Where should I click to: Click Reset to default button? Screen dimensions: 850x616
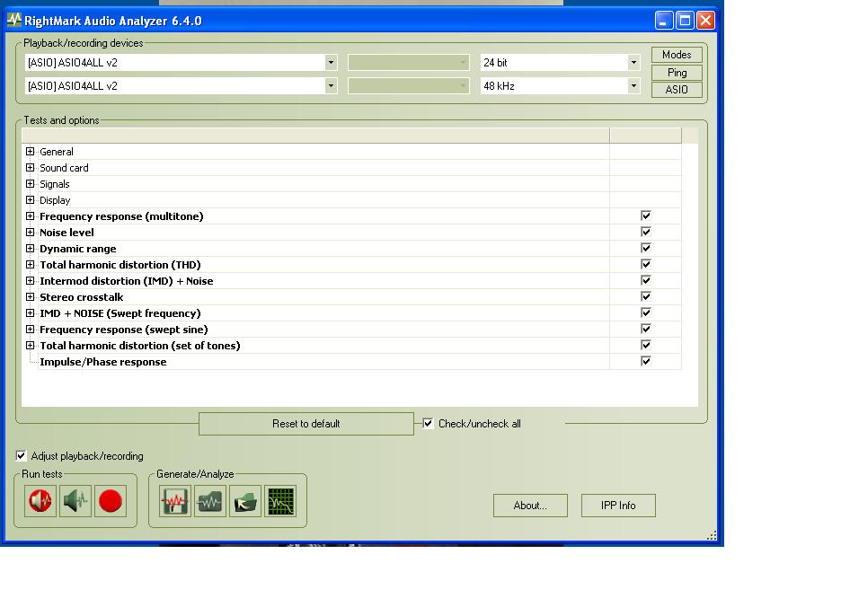306,424
